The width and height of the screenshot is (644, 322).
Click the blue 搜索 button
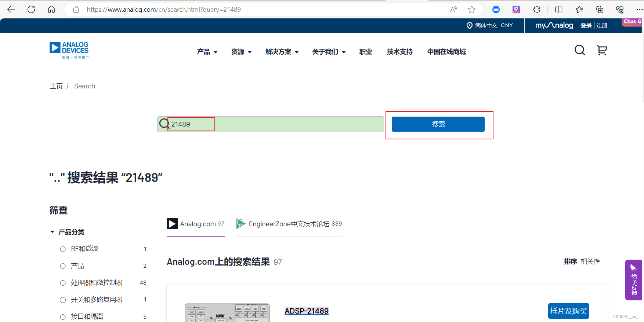(x=438, y=124)
